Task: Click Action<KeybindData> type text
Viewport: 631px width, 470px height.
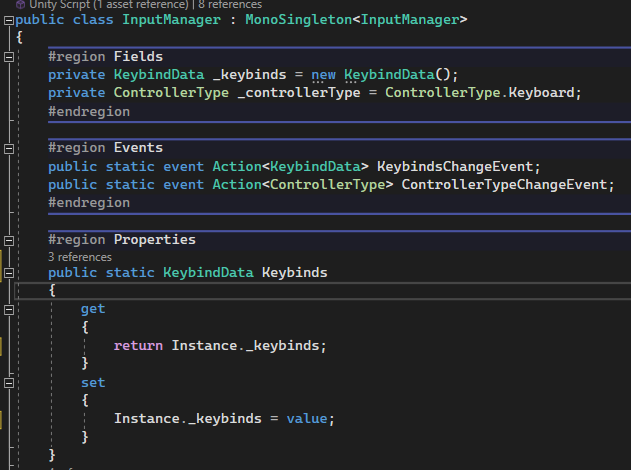Action: pyautogui.click(x=290, y=166)
